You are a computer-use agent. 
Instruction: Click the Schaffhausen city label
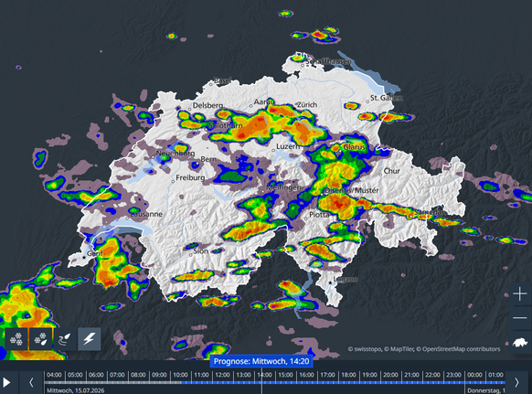(x=328, y=62)
